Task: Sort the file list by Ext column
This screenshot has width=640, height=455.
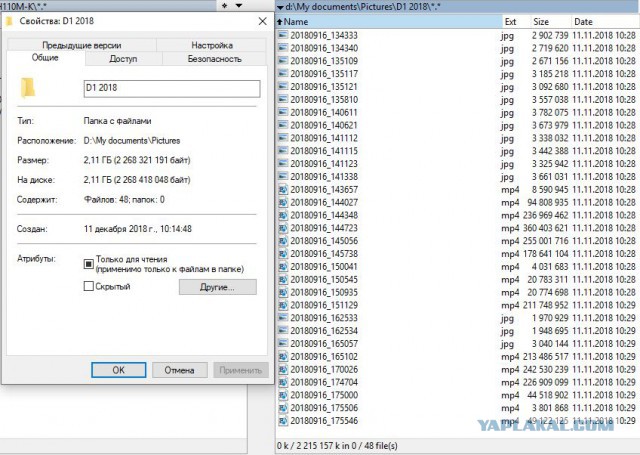Action: pos(516,22)
